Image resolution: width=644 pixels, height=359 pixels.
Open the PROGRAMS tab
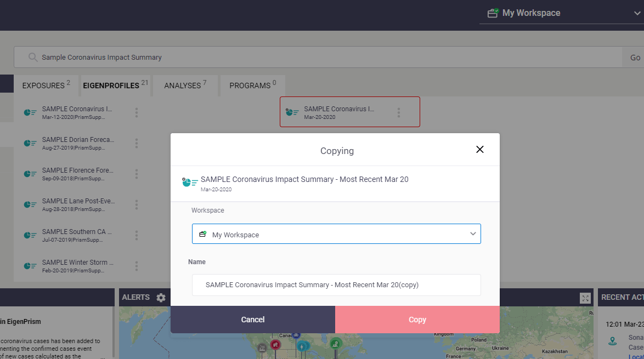click(252, 86)
